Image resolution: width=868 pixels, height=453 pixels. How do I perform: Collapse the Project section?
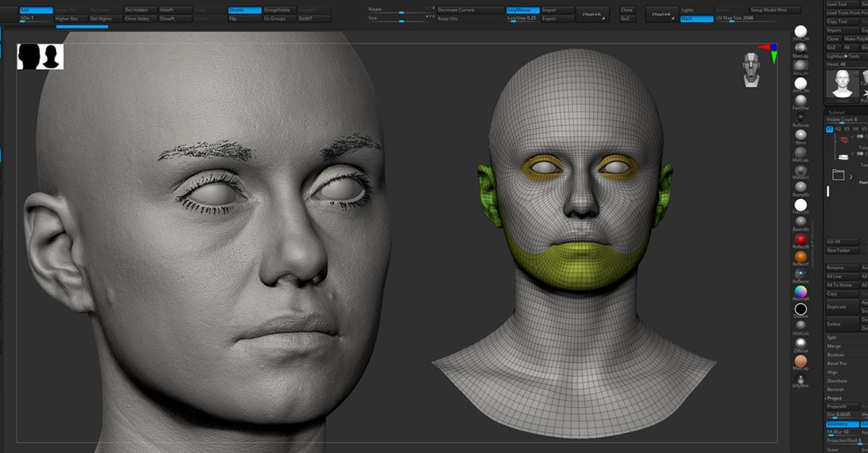click(835, 398)
